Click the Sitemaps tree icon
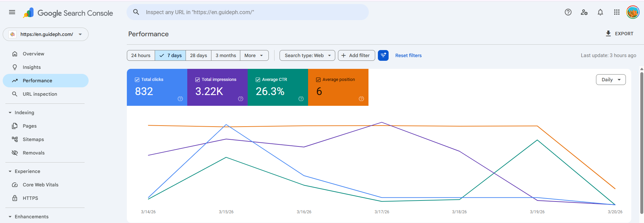The width and height of the screenshot is (644, 223). (x=15, y=139)
